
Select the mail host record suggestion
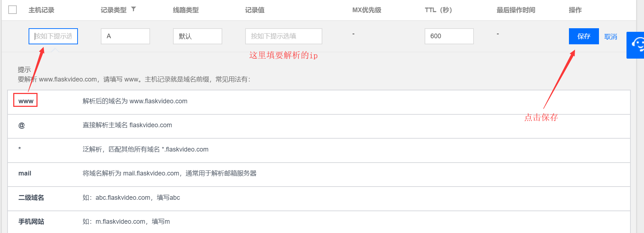coord(25,173)
